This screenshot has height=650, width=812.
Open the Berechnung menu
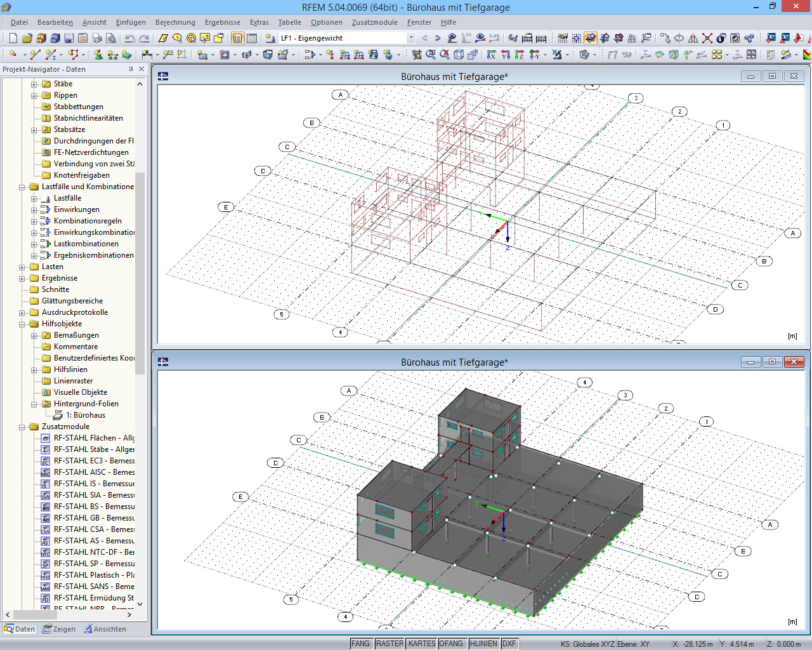(175, 22)
